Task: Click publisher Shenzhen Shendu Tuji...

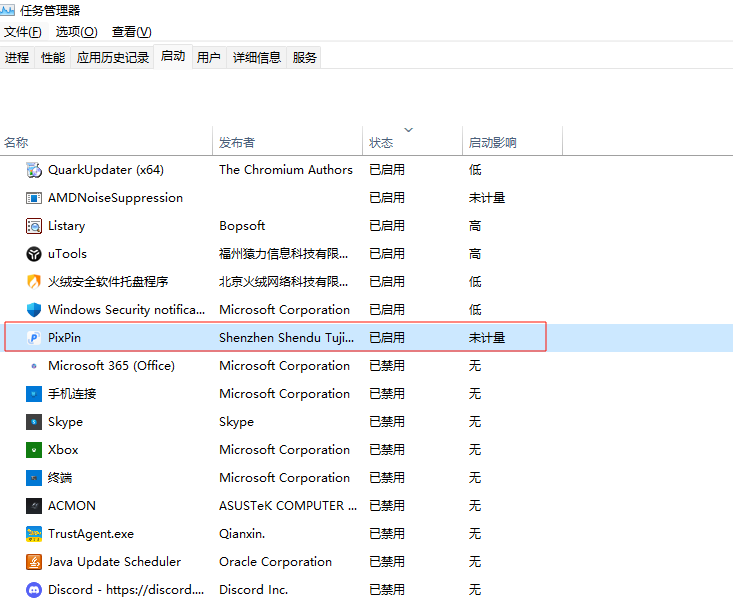Action: tap(287, 338)
